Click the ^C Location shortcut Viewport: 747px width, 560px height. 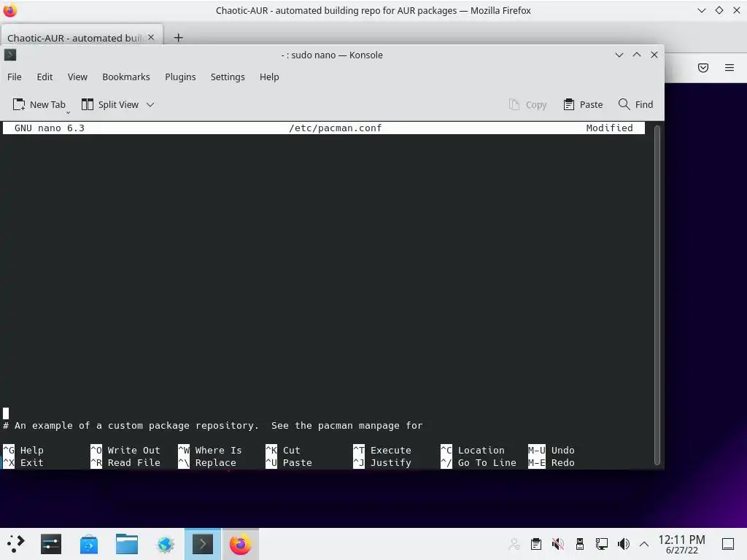[473, 450]
